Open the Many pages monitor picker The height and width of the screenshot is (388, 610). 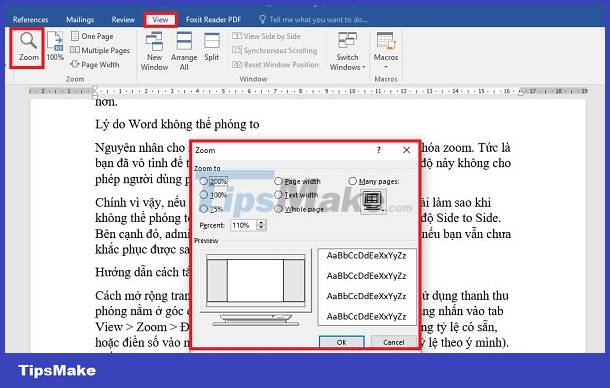coord(373,201)
